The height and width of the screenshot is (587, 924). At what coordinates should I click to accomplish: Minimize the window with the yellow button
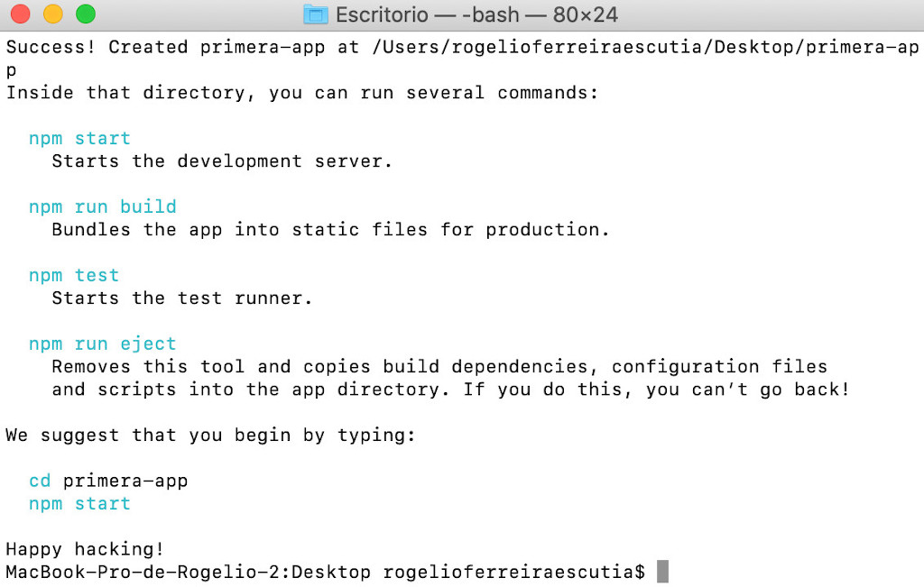[52, 14]
